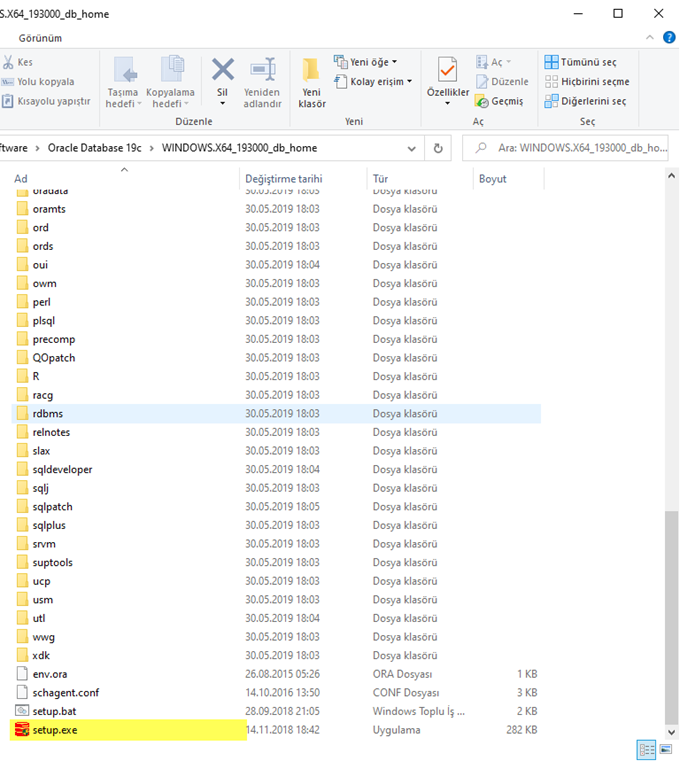Select the setup.exe application file
Screen dimensions: 680x761
pyautogui.click(x=54, y=730)
